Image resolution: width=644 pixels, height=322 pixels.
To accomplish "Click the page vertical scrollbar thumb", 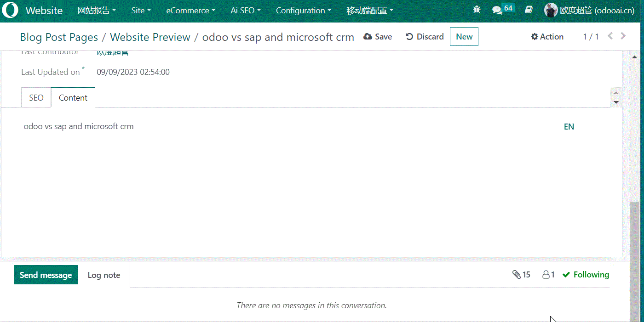I will (x=634, y=260).
